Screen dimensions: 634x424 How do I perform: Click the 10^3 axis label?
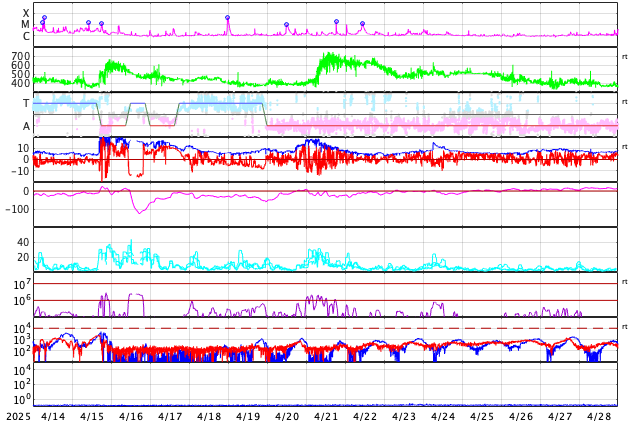click(22, 340)
